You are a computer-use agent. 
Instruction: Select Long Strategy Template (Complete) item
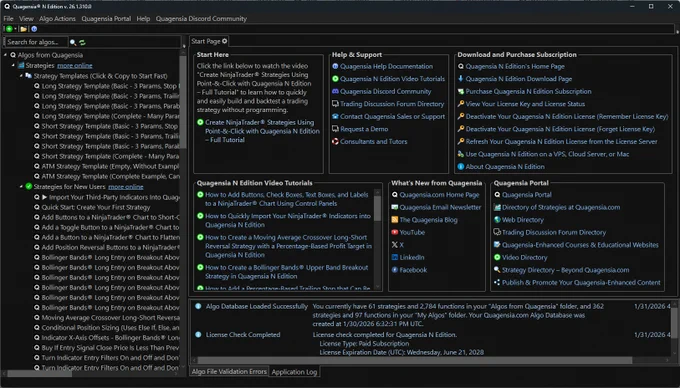(x=110, y=116)
